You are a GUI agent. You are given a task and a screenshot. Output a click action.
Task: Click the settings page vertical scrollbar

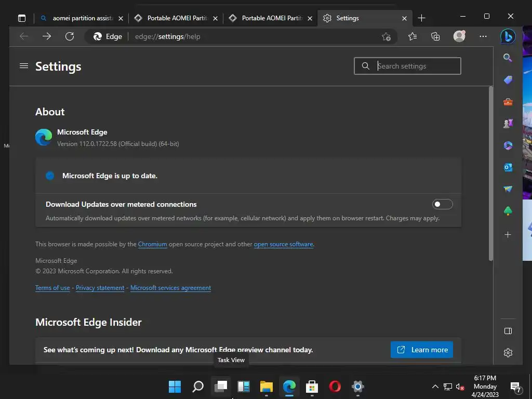[490, 174]
